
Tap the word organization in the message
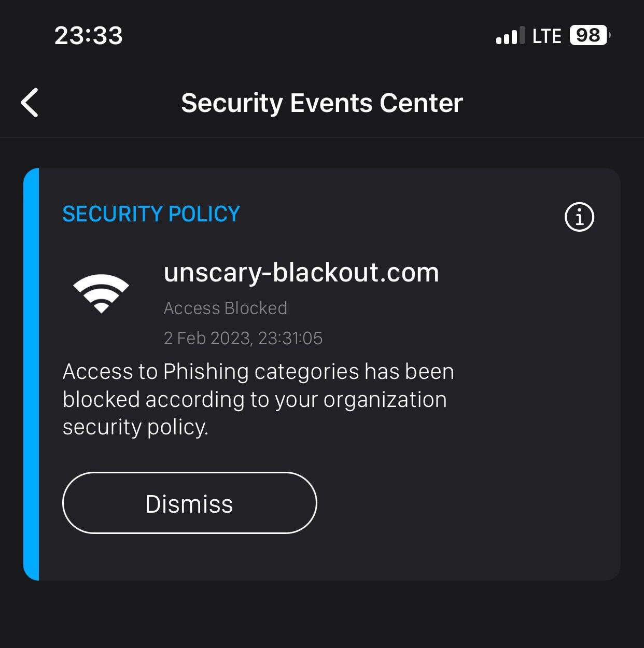coord(385,400)
